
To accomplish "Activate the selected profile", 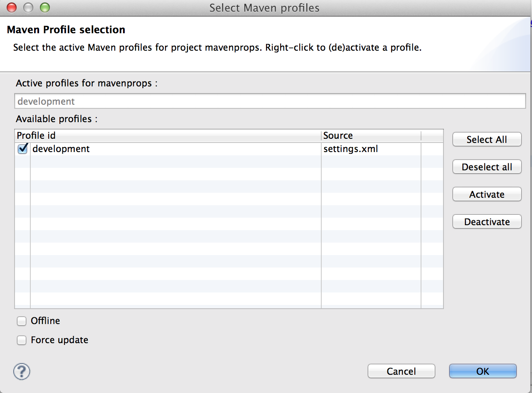I will tap(487, 194).
